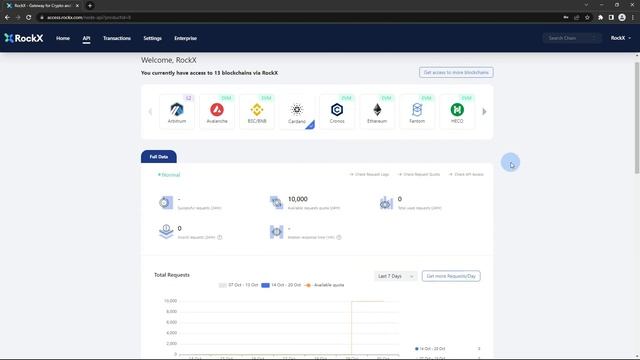Open the browser extensions puzzle icon
640x360 pixels.
click(x=600, y=18)
